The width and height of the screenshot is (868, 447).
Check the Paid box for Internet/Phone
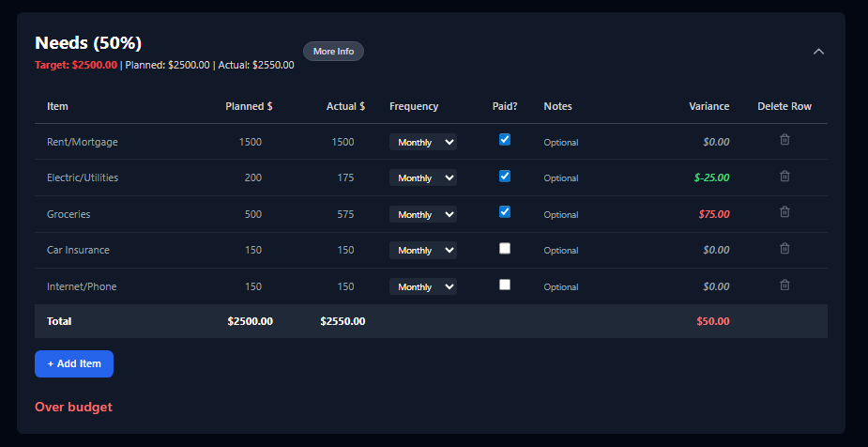pyautogui.click(x=504, y=285)
